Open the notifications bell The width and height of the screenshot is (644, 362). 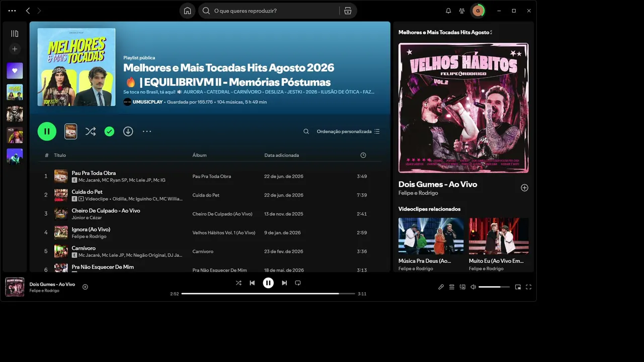click(448, 11)
